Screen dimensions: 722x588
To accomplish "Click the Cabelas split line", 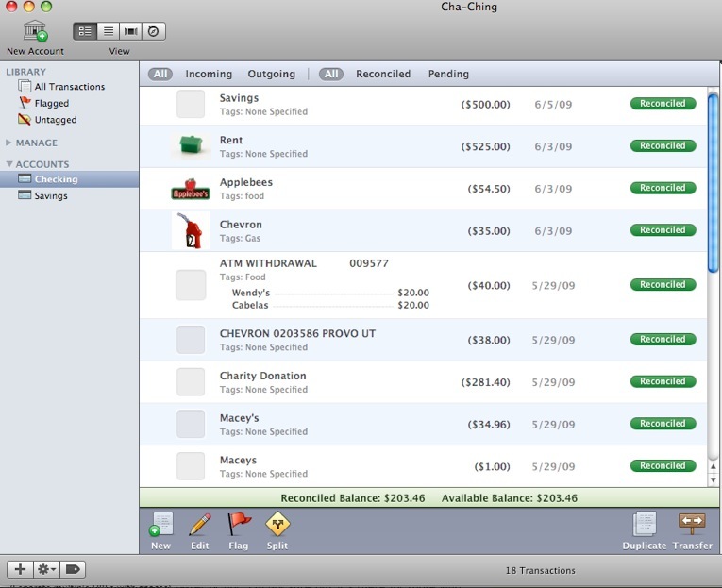I will click(x=330, y=305).
